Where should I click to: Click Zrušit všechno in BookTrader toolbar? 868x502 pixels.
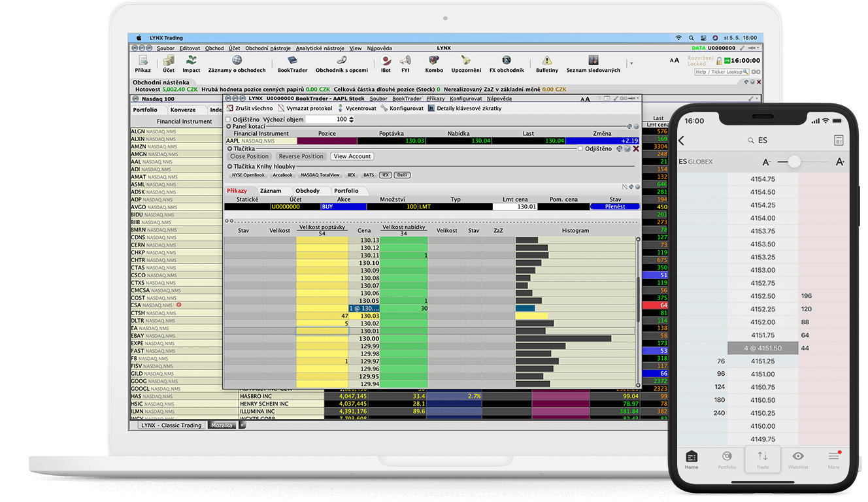[x=250, y=108]
